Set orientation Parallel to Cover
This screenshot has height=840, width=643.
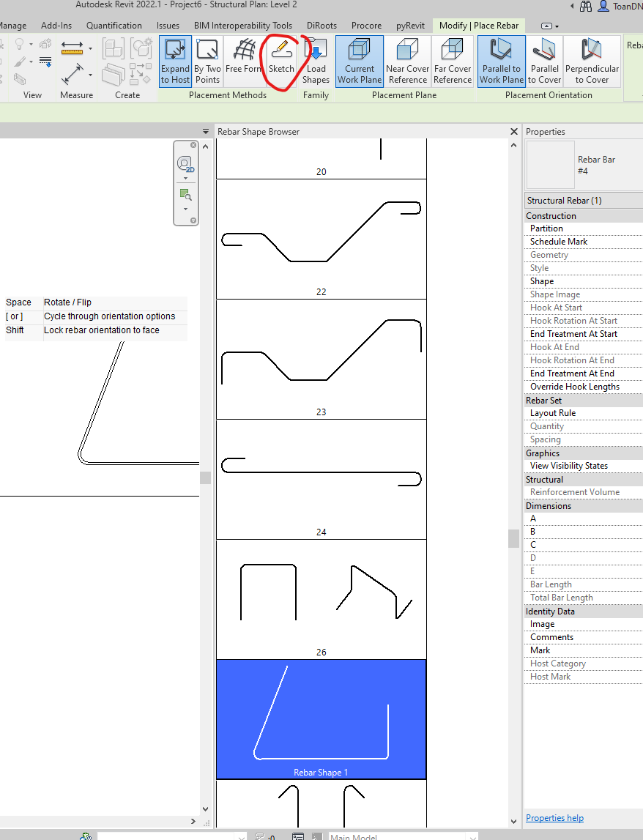click(x=544, y=61)
